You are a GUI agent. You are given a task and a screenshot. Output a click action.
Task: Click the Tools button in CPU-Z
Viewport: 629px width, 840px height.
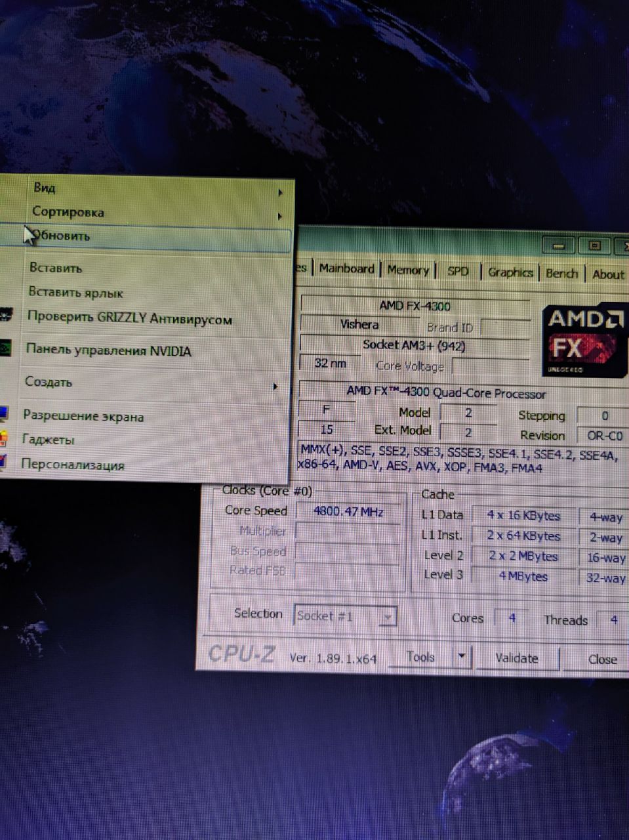coord(420,657)
